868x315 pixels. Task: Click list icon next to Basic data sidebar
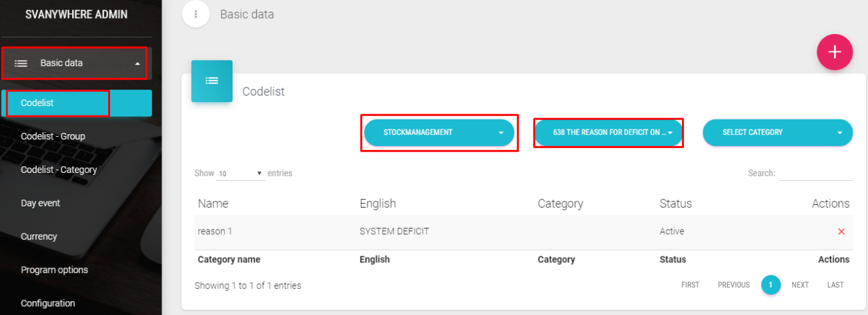click(x=21, y=63)
